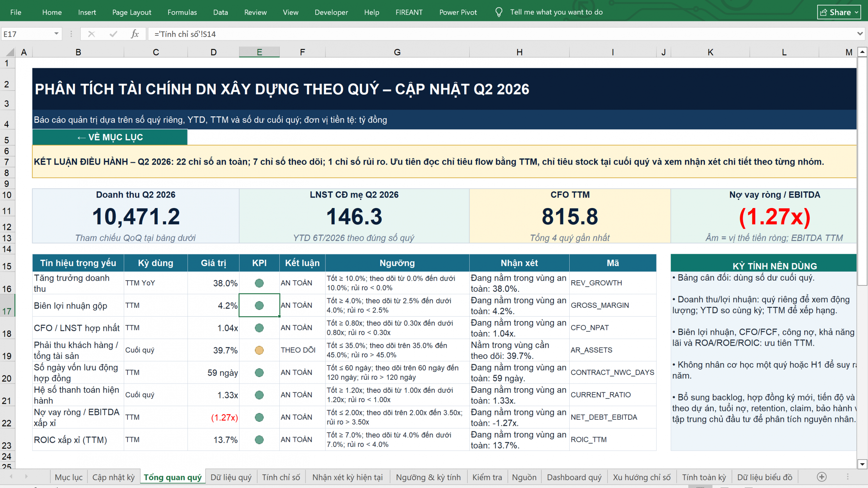The width and height of the screenshot is (868, 488).
Task: Click the KPI dot for Nợ vay ròng / EBITDA row
Action: coord(259,417)
